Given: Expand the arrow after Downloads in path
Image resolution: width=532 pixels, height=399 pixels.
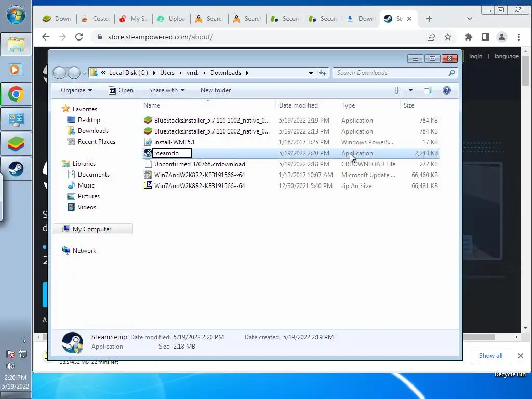Looking at the screenshot, I should coord(247,73).
